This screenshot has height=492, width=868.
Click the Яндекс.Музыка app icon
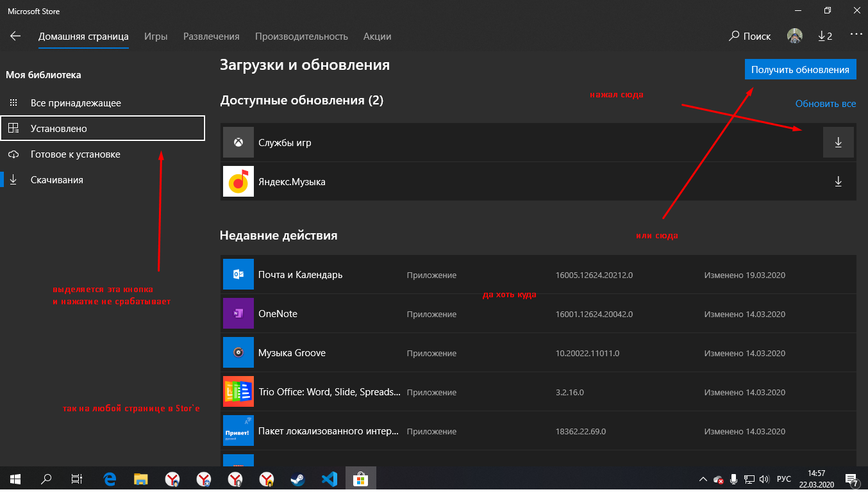tap(238, 182)
